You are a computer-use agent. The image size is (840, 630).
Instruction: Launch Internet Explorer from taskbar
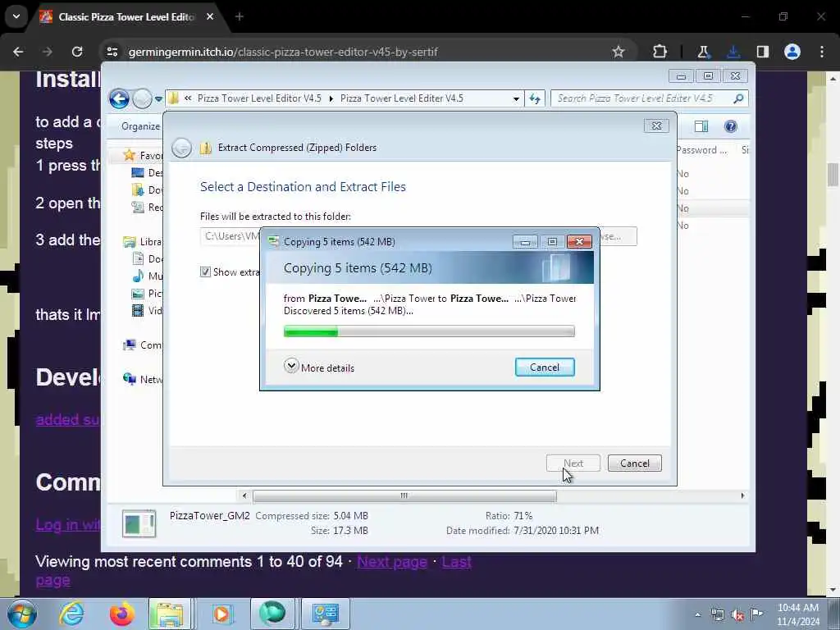tap(71, 614)
